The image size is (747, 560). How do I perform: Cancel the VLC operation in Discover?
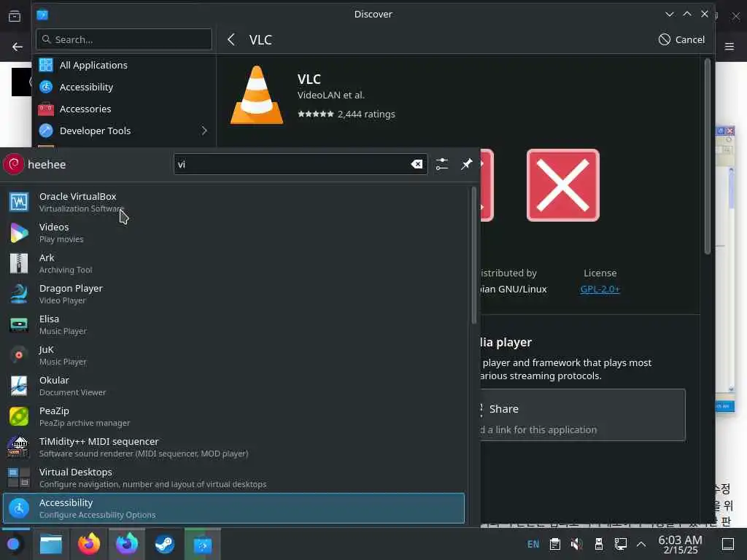tap(681, 39)
